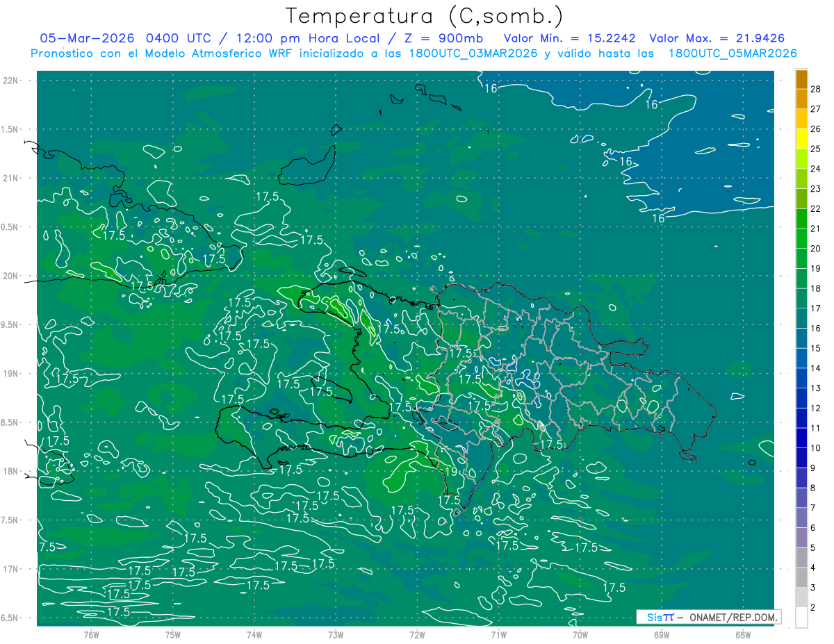The image size is (834, 644).
Task: Click the '69W' longitude axis label
Action: (662, 635)
